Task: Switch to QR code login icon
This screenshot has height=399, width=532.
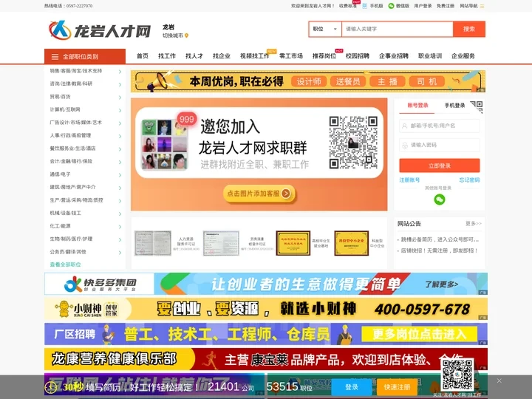Action: tap(477, 106)
